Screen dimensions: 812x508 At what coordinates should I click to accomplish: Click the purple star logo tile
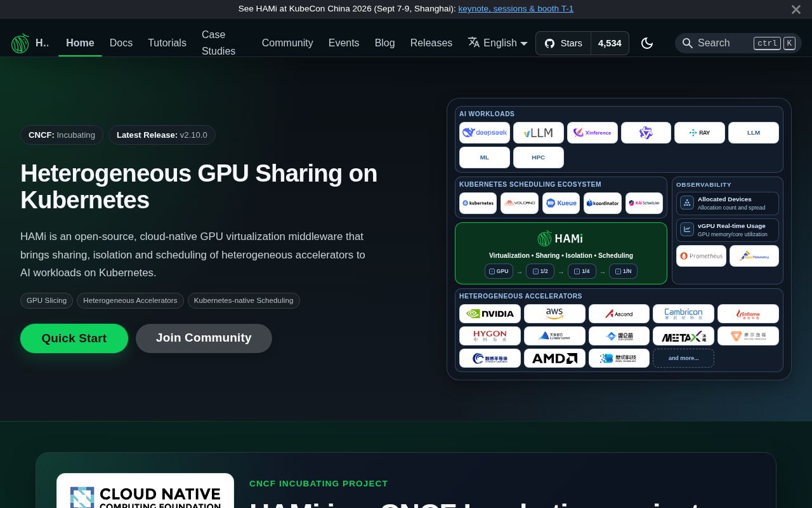click(646, 133)
